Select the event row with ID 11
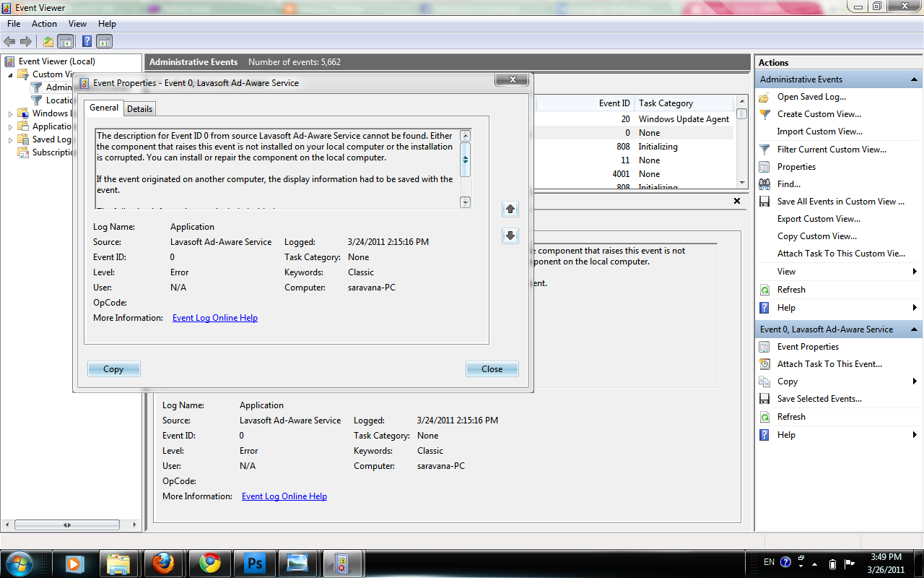This screenshot has height=578, width=924. (x=635, y=160)
